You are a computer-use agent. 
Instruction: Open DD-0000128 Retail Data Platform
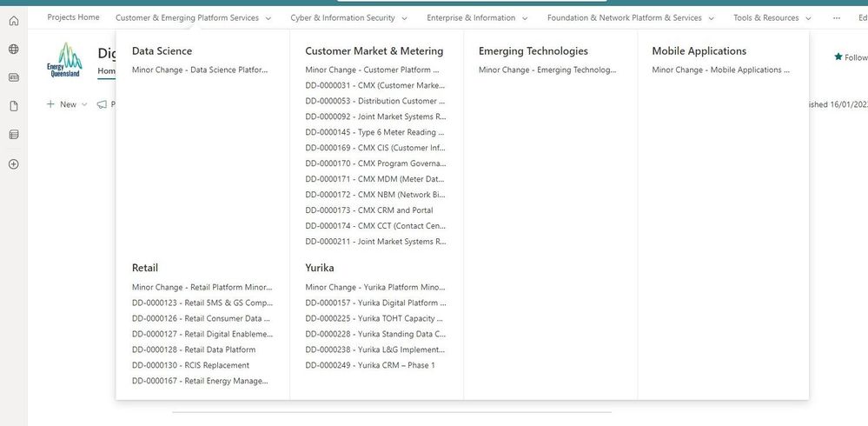tap(194, 349)
